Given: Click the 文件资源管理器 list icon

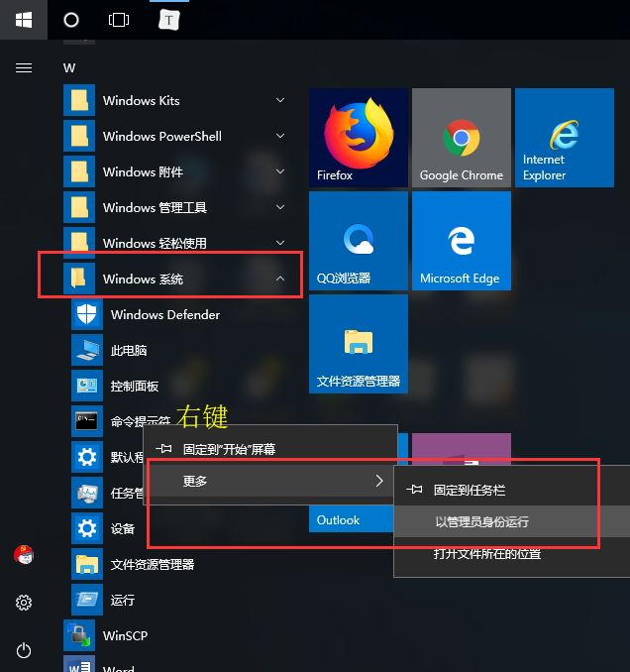Looking at the screenshot, I should tap(87, 564).
